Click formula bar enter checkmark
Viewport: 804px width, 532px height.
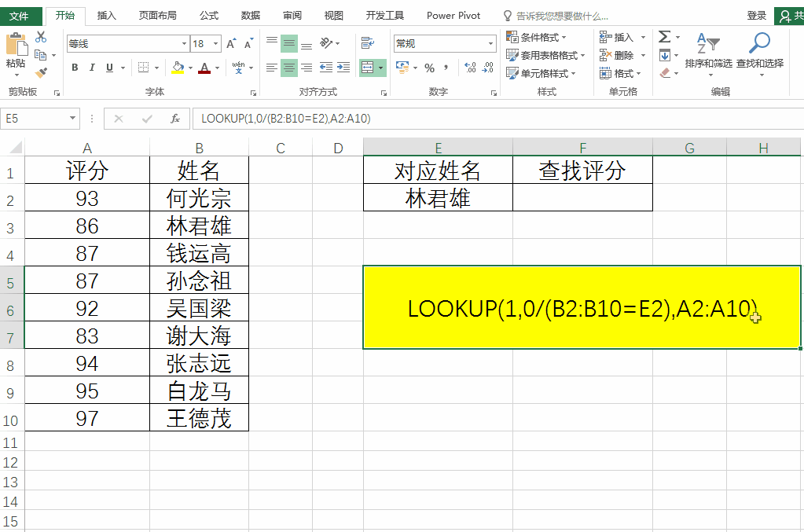(x=147, y=119)
